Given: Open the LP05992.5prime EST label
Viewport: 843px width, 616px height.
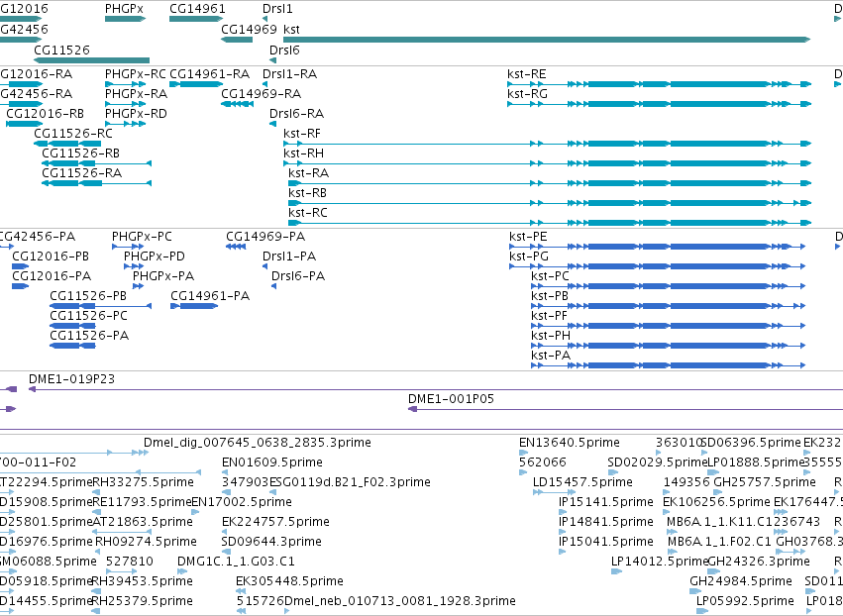Looking at the screenshot, I should click(x=745, y=602).
